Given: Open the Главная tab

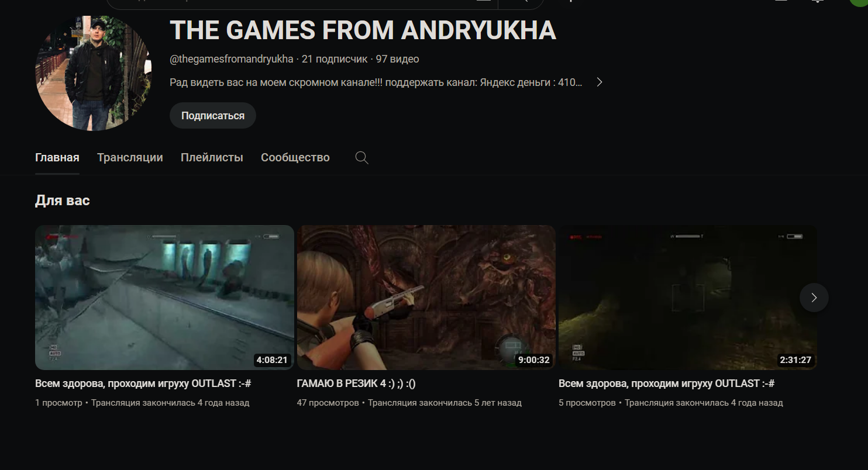Looking at the screenshot, I should (57, 157).
